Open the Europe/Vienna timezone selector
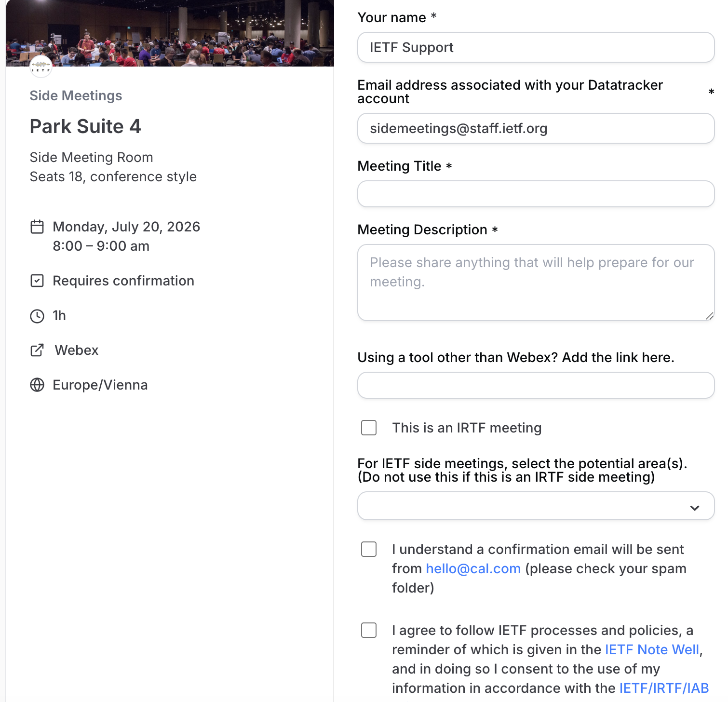728x702 pixels. pyautogui.click(x=100, y=385)
